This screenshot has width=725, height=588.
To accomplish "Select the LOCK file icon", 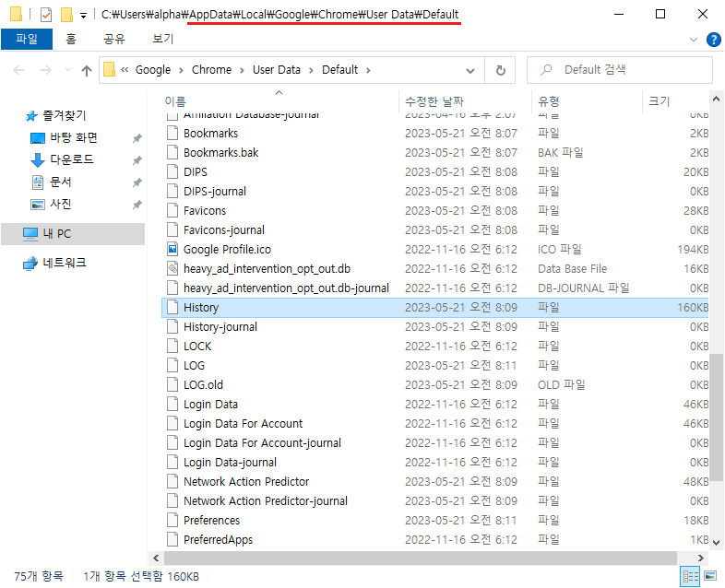I will coord(172,346).
